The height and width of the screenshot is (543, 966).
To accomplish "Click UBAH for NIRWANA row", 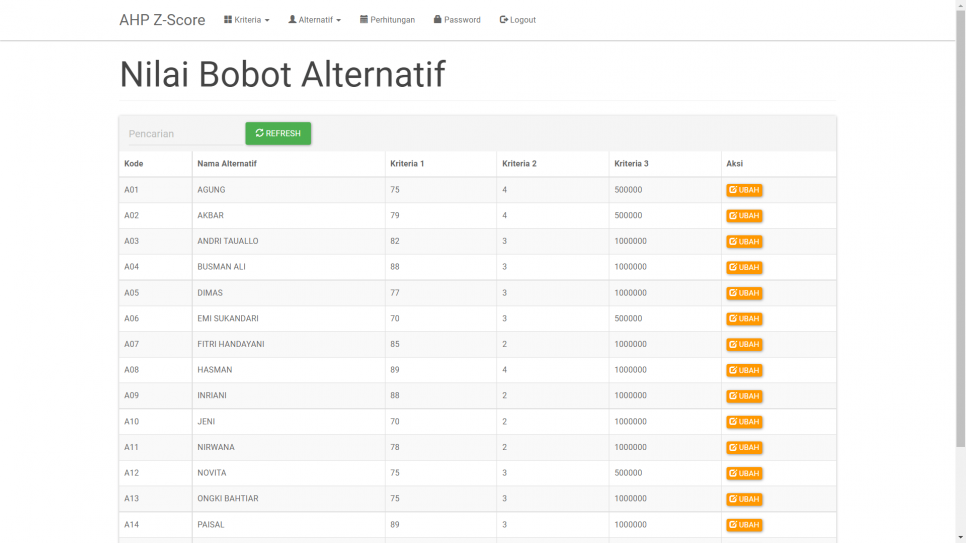I will (x=744, y=447).
